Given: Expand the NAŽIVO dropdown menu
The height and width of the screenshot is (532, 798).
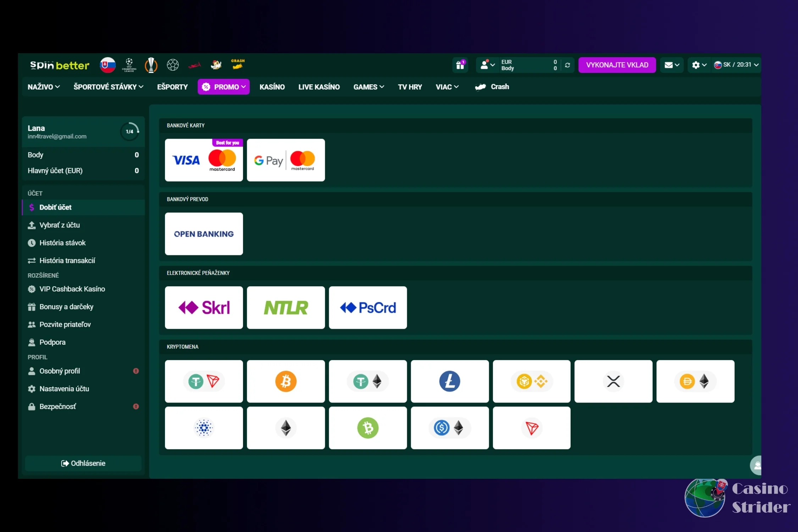Looking at the screenshot, I should coord(44,87).
